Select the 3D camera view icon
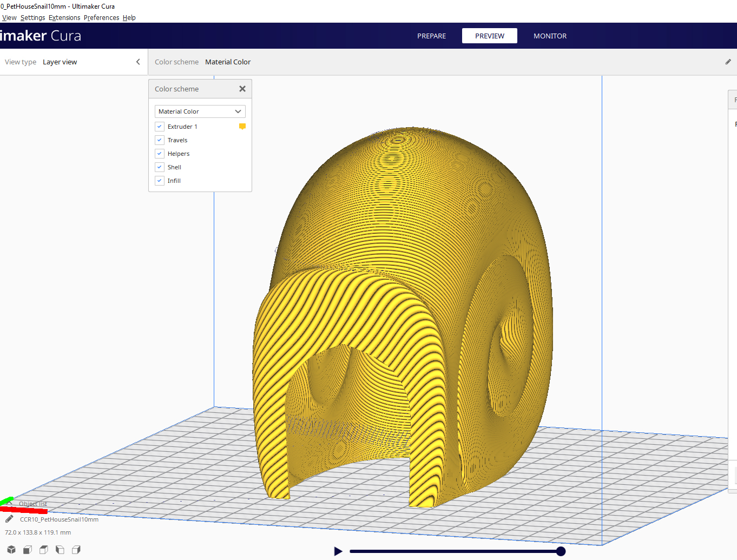Image resolution: width=737 pixels, height=560 pixels. (x=11, y=550)
